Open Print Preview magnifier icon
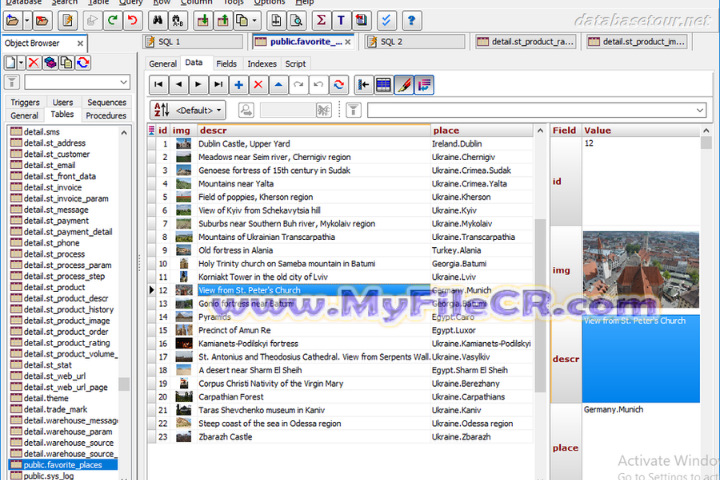 coord(297,21)
